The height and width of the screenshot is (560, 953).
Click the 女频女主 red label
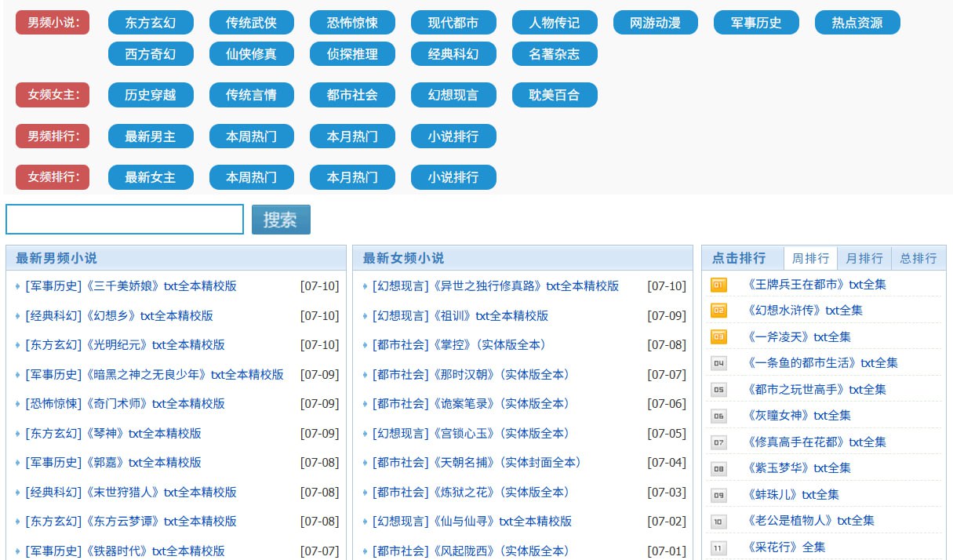pos(53,95)
